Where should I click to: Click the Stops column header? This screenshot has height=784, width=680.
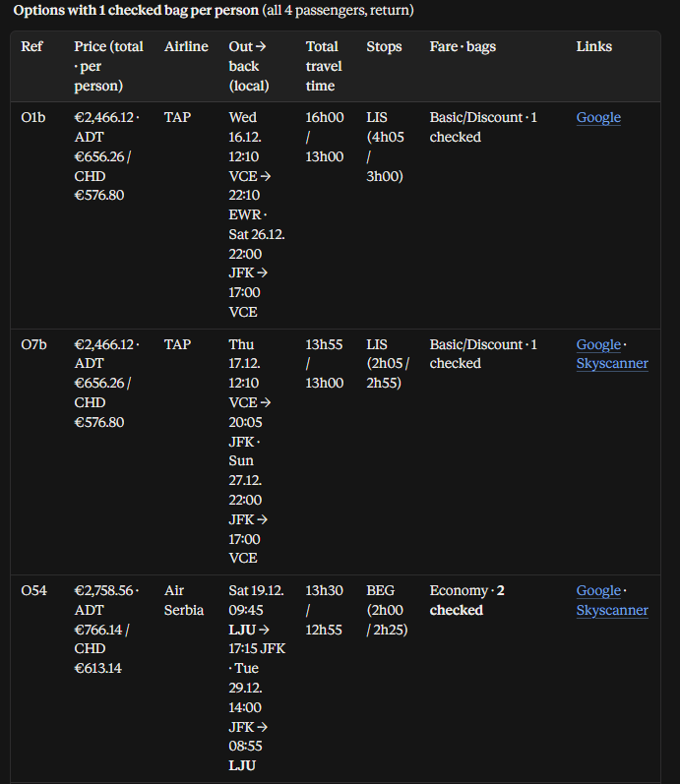click(384, 46)
